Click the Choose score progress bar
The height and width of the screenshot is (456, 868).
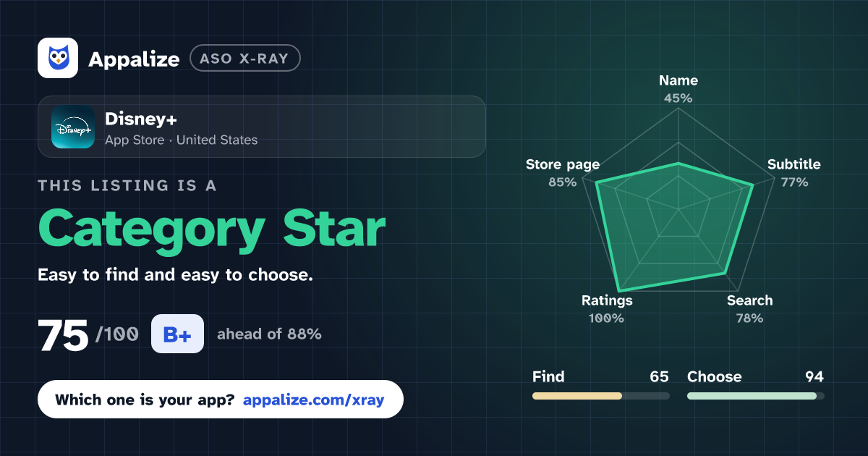tap(755, 396)
